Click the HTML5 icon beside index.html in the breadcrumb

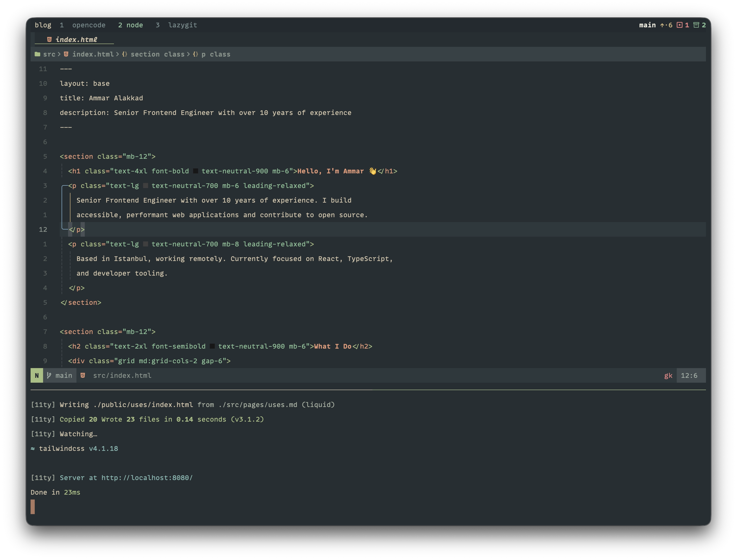click(66, 54)
